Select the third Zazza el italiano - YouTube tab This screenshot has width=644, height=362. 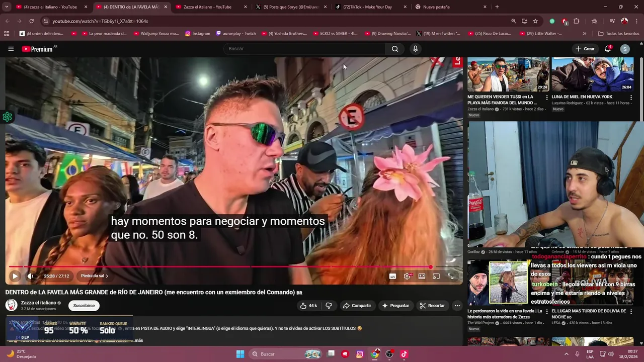[x=210, y=7]
